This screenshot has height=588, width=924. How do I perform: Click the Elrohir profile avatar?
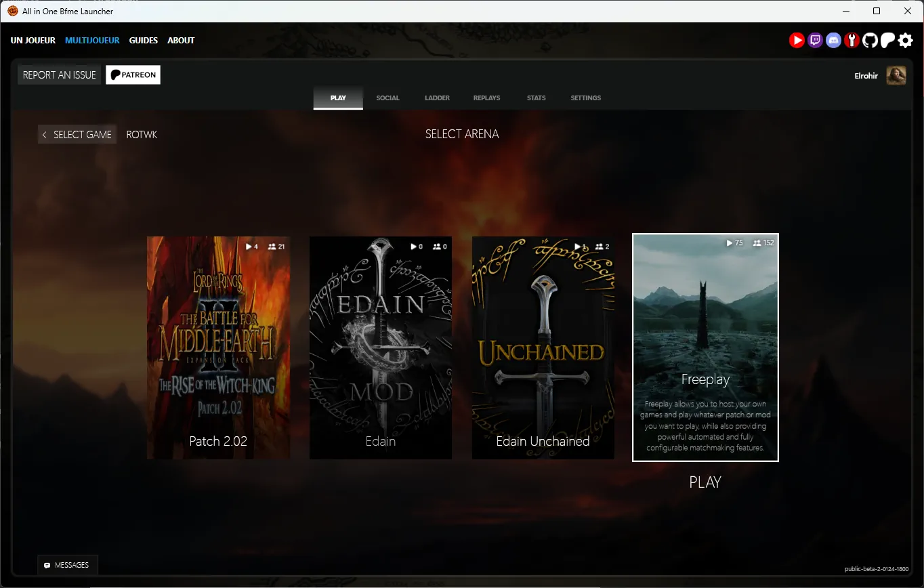click(896, 75)
